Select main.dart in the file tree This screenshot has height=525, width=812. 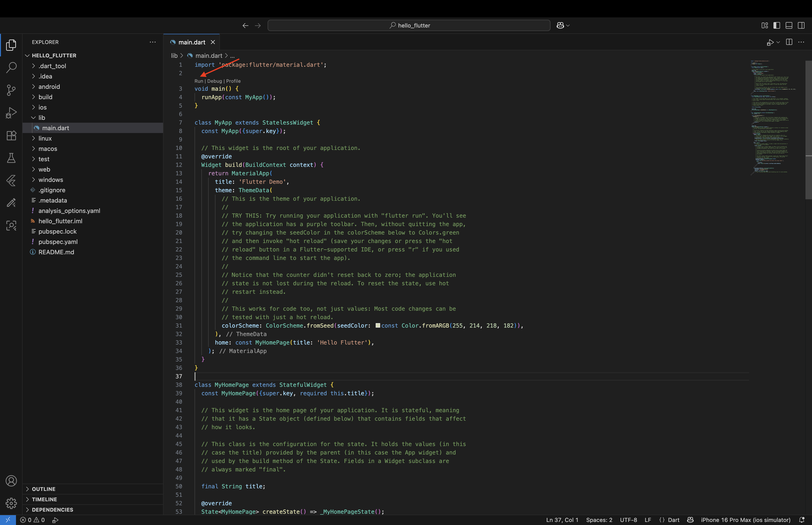tap(93, 128)
